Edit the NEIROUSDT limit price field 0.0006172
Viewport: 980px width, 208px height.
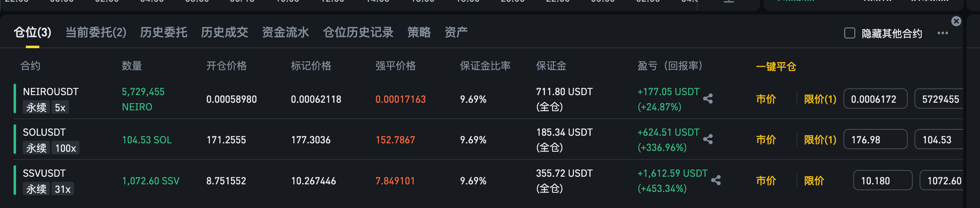click(876, 99)
